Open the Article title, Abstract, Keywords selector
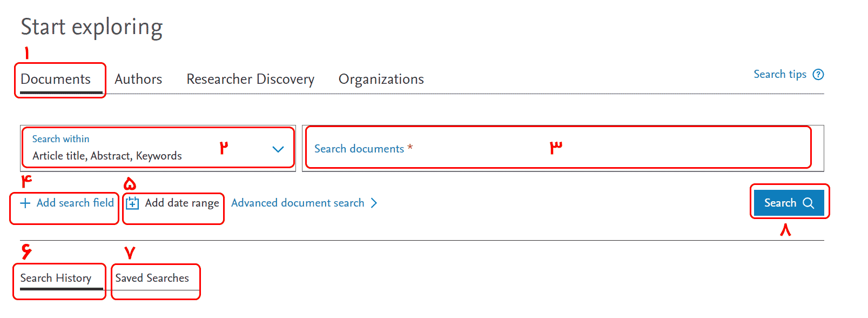Viewport: 868px width, 318px height. tap(158, 148)
